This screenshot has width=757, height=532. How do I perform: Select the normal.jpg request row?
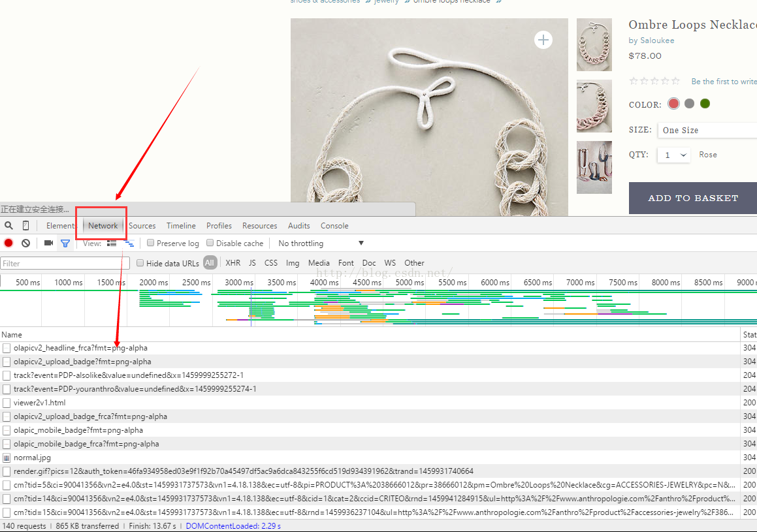pyautogui.click(x=370, y=457)
